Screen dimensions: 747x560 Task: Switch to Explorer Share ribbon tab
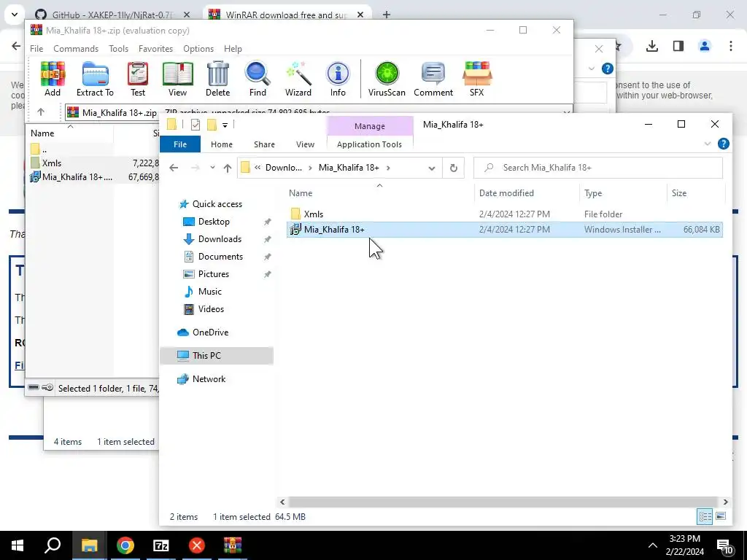(x=264, y=144)
